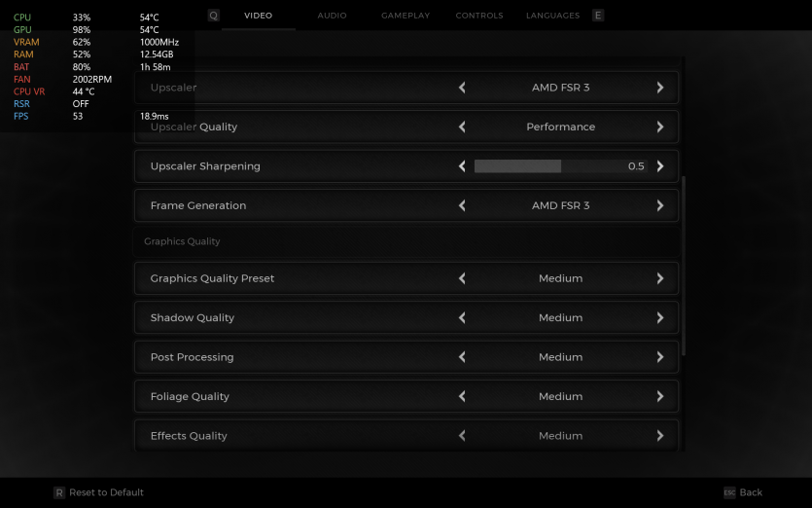Click left arrow of Graphics Quality Preset

tap(462, 278)
